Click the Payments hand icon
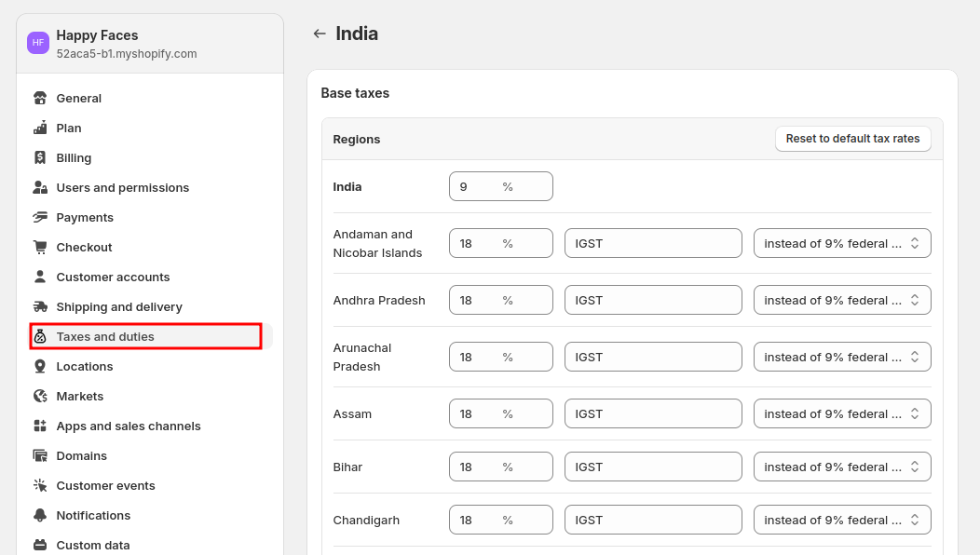980x555 pixels. pos(40,218)
